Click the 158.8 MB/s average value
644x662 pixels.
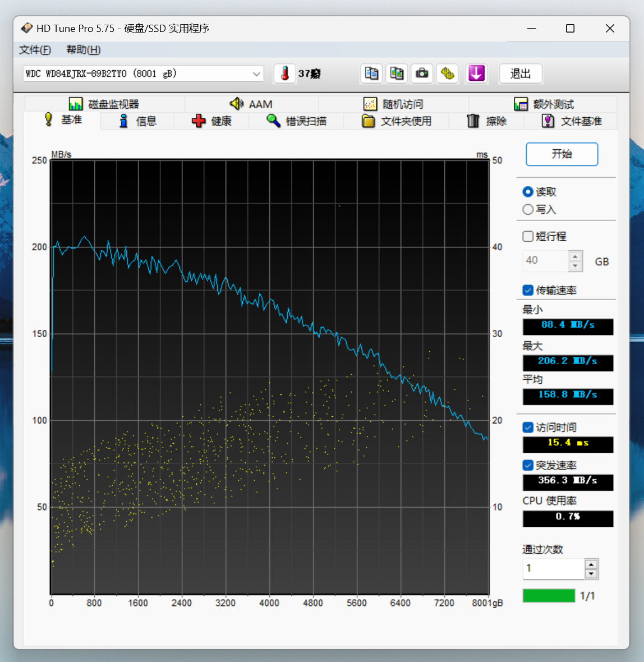[x=568, y=397]
